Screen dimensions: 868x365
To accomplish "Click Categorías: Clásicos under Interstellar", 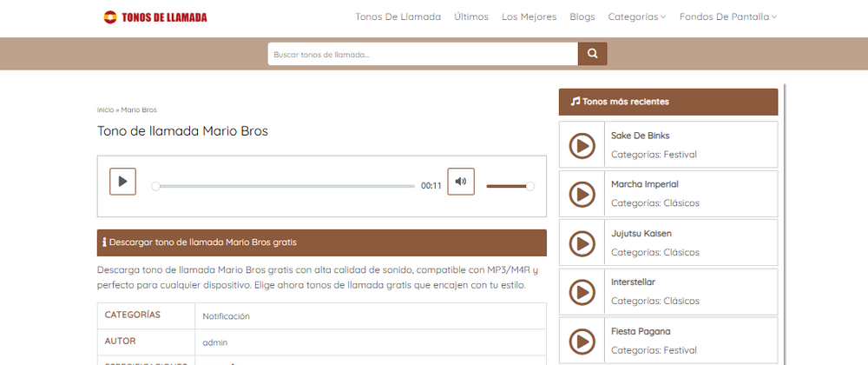I will pos(654,301).
